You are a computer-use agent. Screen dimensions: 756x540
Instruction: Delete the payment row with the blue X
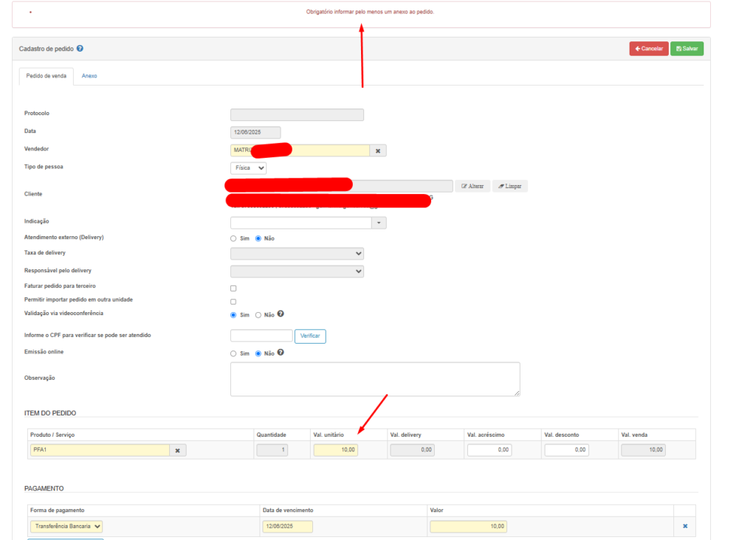684,526
